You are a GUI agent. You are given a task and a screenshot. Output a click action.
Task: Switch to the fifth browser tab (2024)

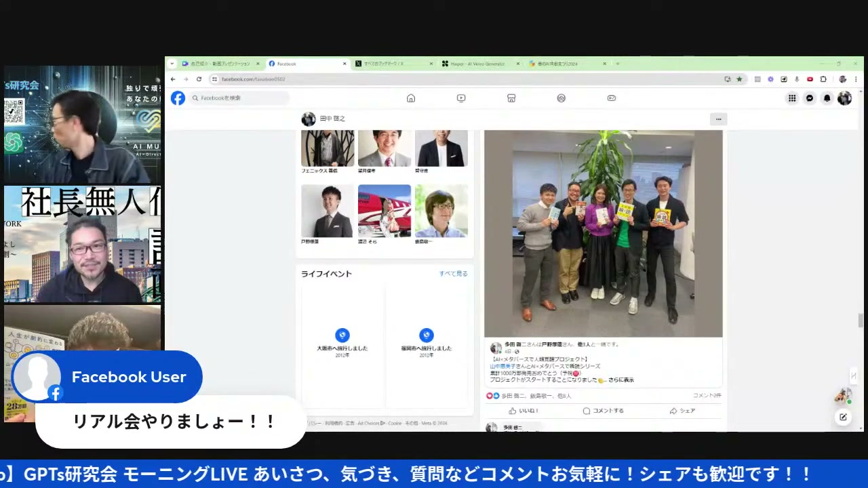click(567, 64)
